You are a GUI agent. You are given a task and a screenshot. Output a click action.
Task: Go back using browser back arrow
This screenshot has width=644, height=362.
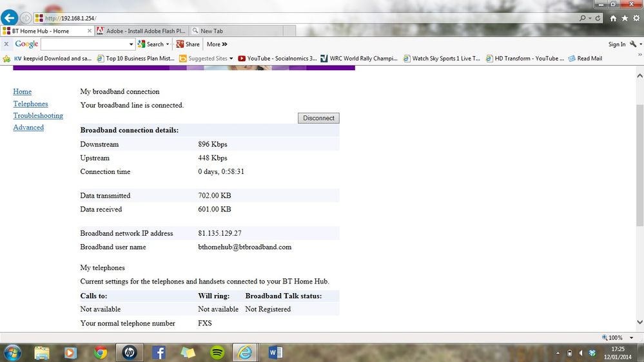coord(9,17)
